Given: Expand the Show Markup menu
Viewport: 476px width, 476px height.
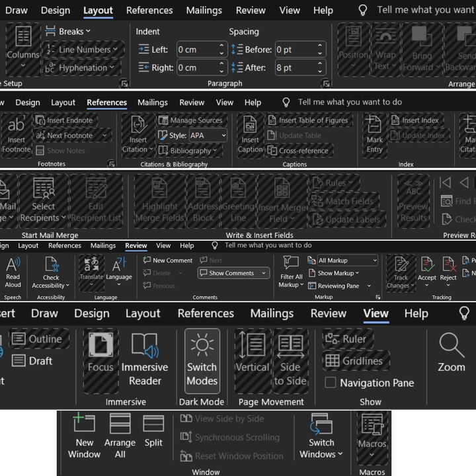Looking at the screenshot, I should 334,273.
